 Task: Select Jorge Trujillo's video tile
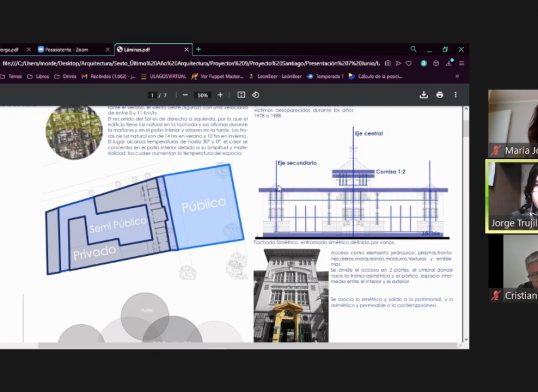coord(513,196)
